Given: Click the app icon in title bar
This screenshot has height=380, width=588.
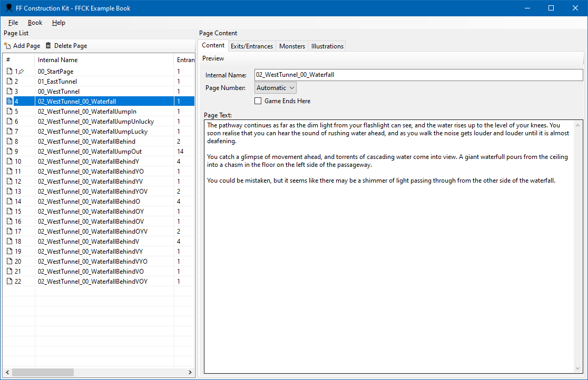Looking at the screenshot, I should tap(8, 8).
